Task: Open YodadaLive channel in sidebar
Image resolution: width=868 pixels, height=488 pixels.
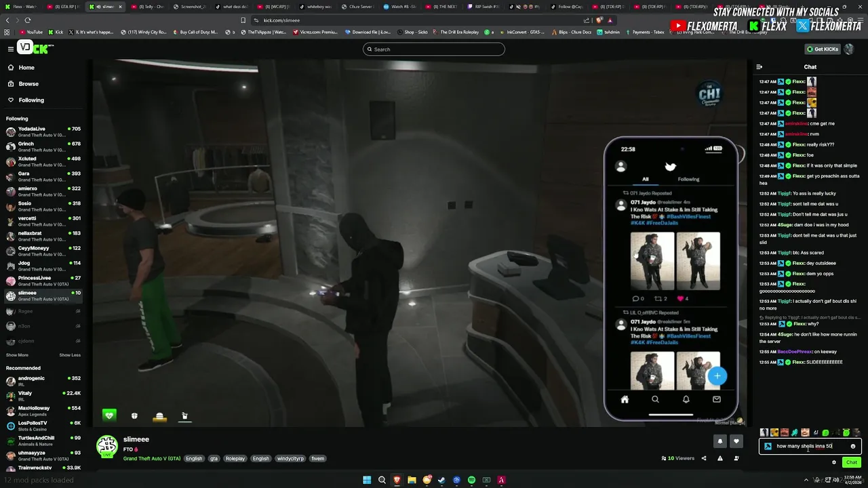Action: (43, 131)
